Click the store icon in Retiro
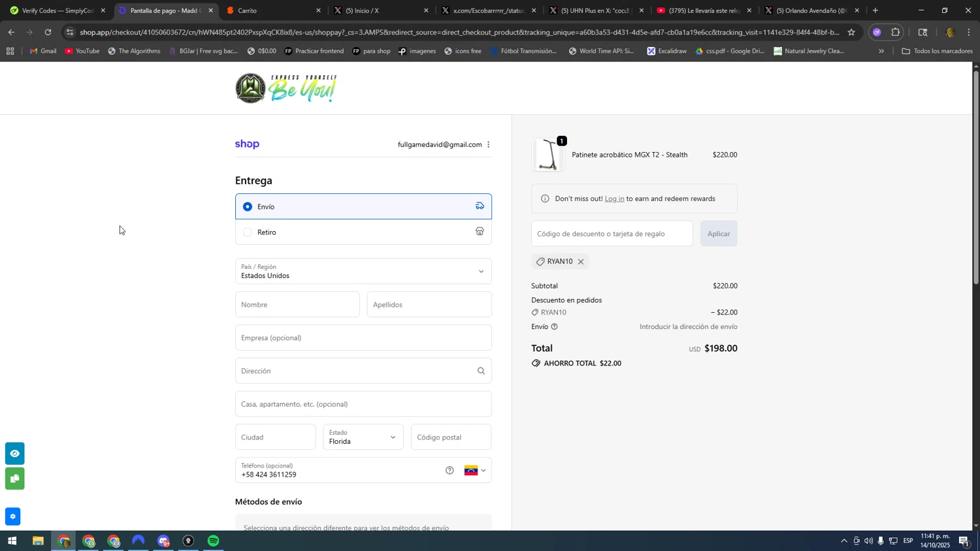Viewport: 980px width, 551px height. (480, 232)
